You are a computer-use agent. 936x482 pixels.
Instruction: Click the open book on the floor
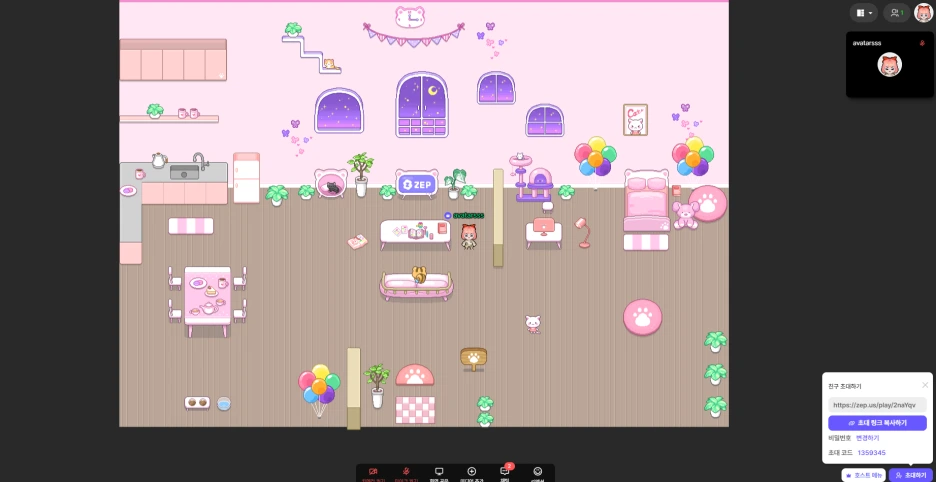358,241
